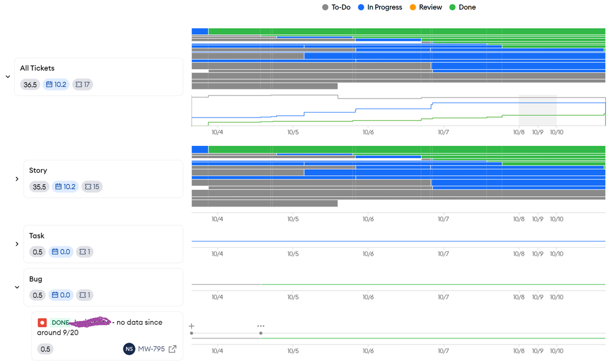Viewport: 612px width, 364px height.
Task: Collapse the Bug group chevron
Action: [17, 287]
